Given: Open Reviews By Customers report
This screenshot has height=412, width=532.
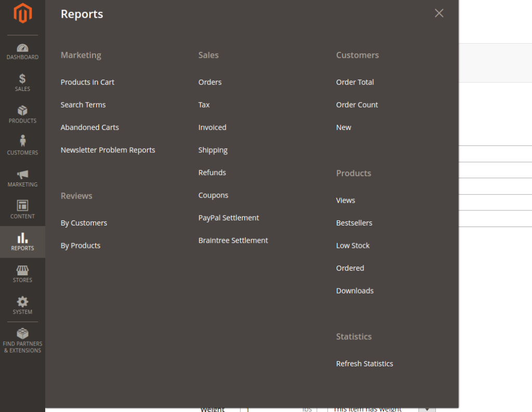Looking at the screenshot, I should click(x=84, y=223).
